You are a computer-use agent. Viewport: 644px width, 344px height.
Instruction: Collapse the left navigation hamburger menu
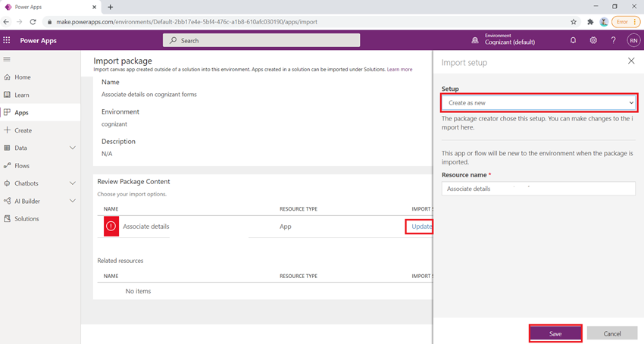point(7,59)
